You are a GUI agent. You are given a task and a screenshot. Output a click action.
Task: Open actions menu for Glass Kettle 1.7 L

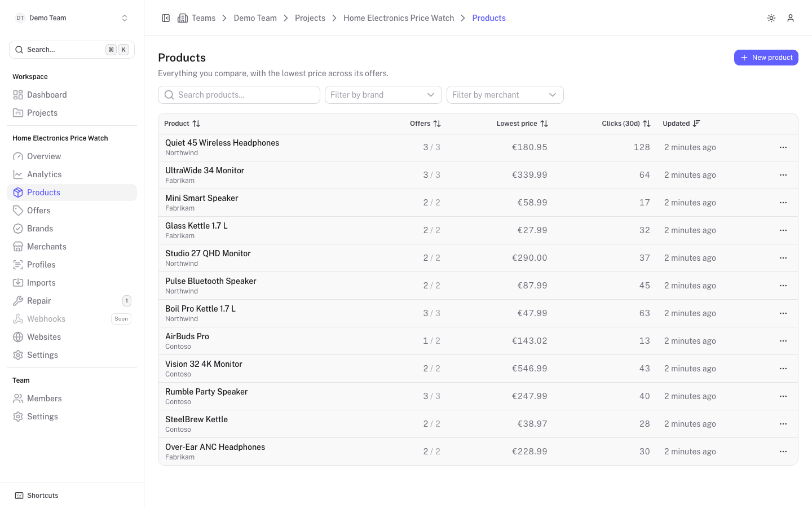[783, 230]
